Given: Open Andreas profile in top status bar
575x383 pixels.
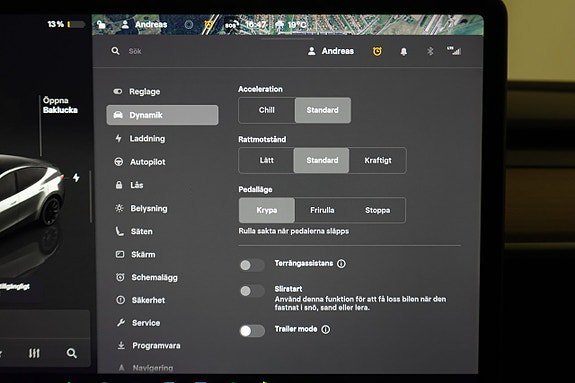Looking at the screenshot, I should click(x=144, y=25).
